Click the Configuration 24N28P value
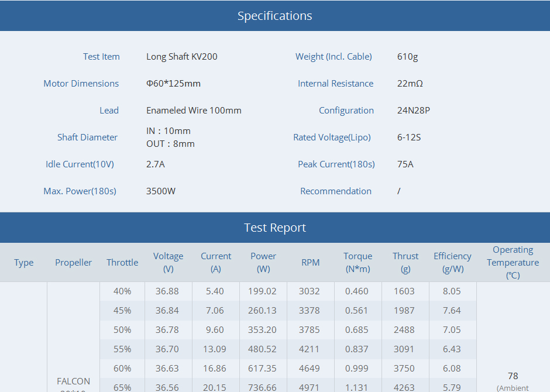Viewport: 550px width, 392px height. pyautogui.click(x=413, y=111)
